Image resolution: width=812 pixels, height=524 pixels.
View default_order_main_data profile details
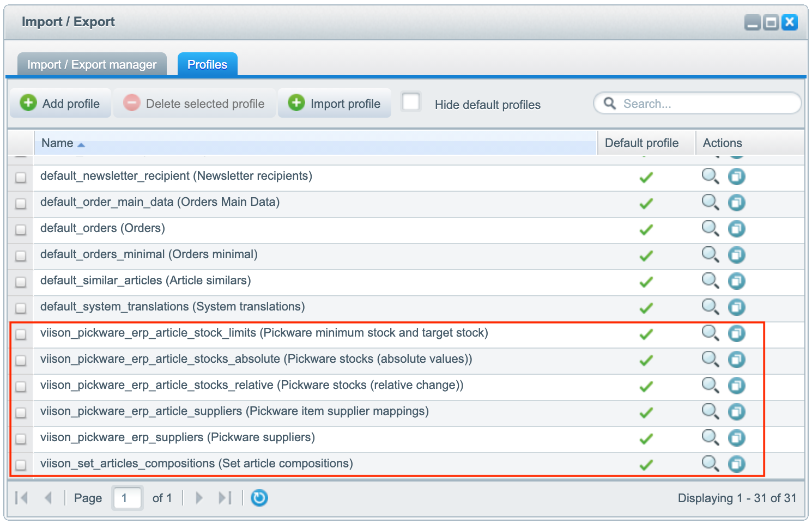(x=710, y=203)
